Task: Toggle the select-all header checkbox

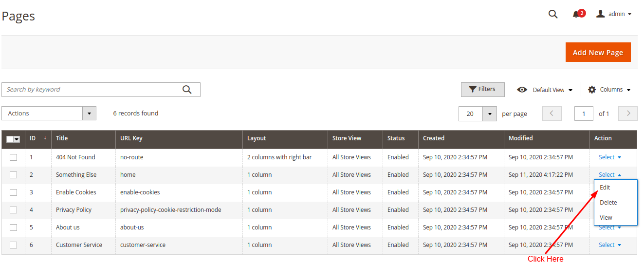Action: click(x=10, y=139)
